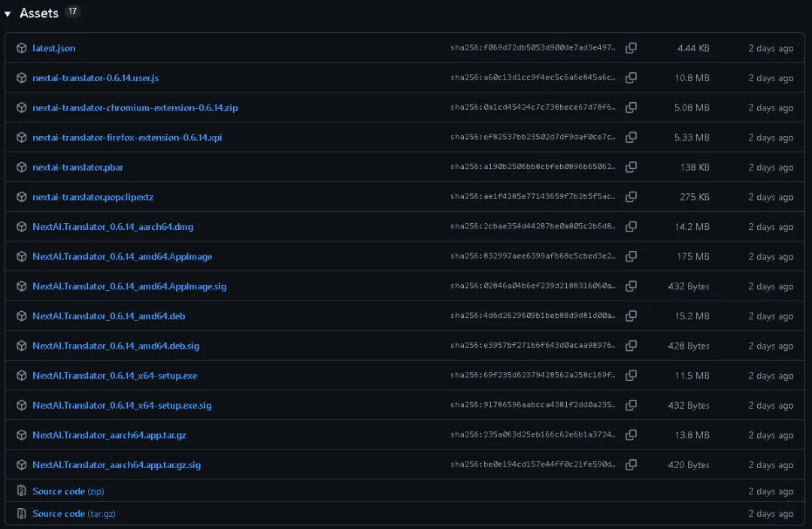
Task: Copy hash for nextai-translator.pbar
Action: tap(631, 167)
